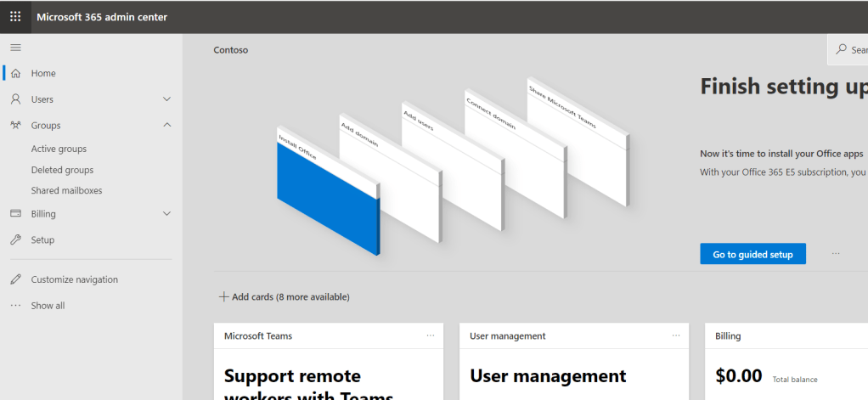The image size is (868, 400).
Task: Expand the Billing menu chevron
Action: 166,214
